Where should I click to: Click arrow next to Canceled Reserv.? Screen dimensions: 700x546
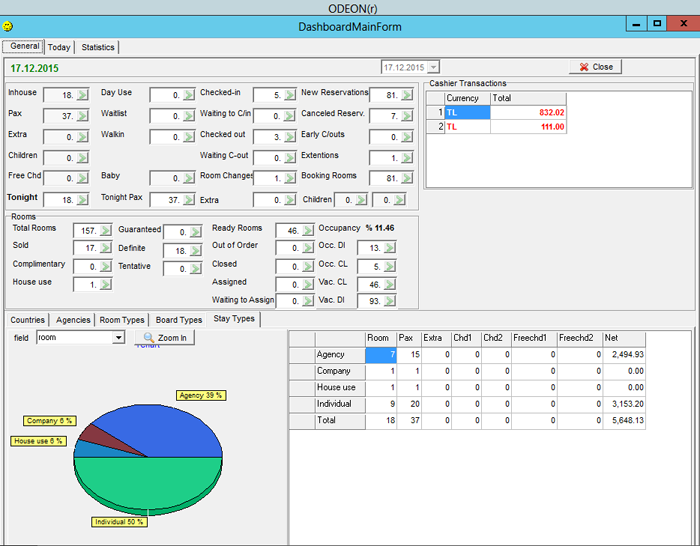tap(407, 116)
